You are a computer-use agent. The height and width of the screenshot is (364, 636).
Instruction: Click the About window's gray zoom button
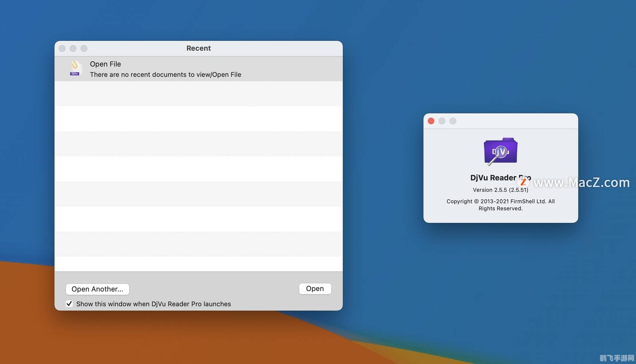point(453,121)
